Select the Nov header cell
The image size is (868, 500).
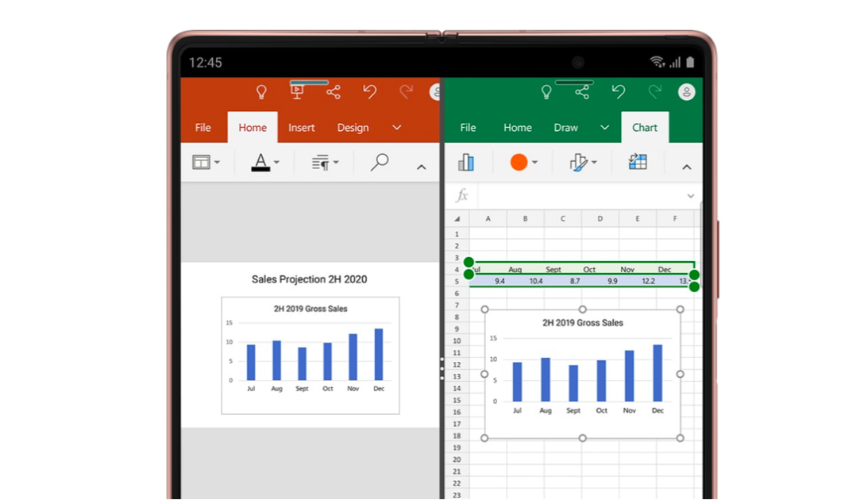637,269
